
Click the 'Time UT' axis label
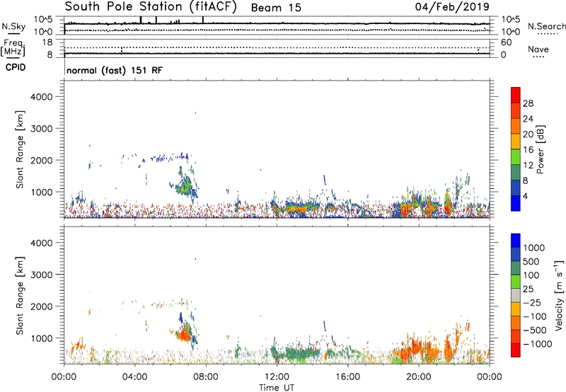tap(277, 387)
